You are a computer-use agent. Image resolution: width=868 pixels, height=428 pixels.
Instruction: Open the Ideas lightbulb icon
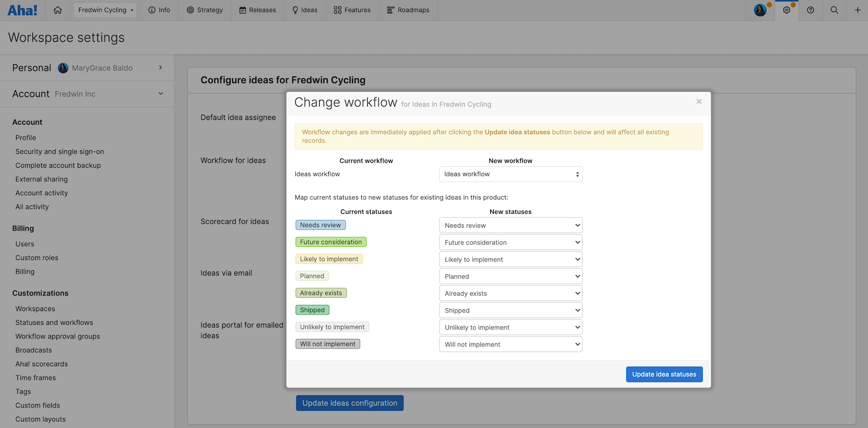click(x=305, y=10)
